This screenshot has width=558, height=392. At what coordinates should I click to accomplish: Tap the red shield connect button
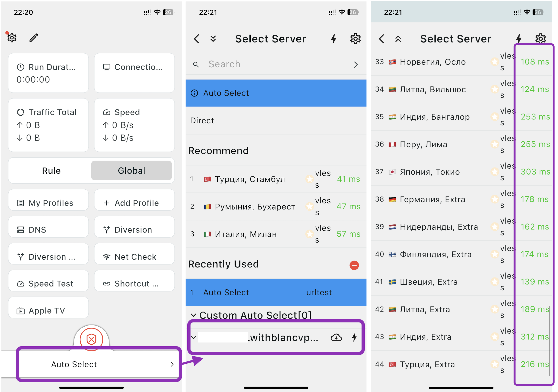91,339
